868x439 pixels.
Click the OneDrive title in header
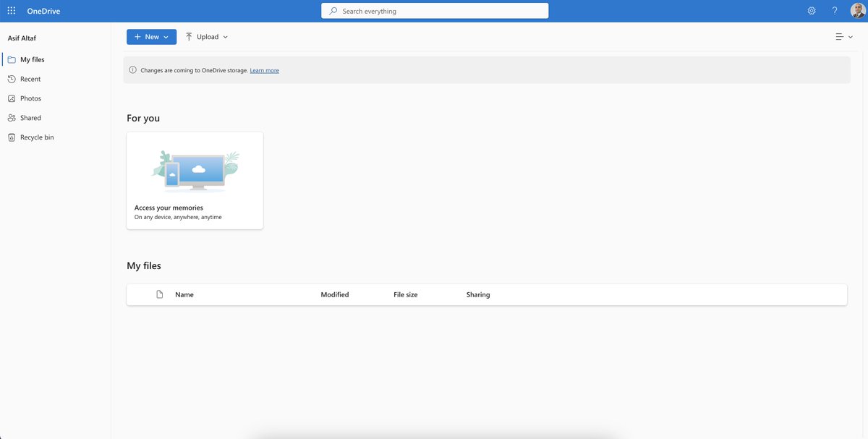click(43, 11)
